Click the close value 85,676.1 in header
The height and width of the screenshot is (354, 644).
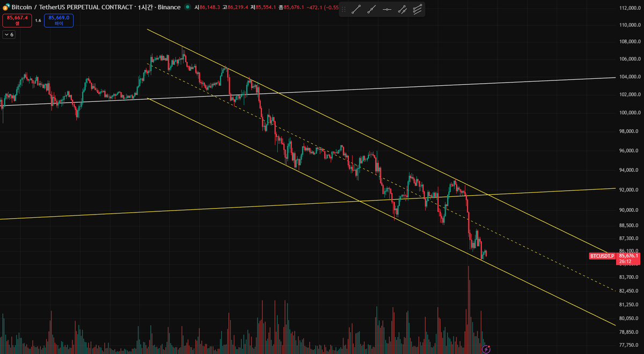pyautogui.click(x=294, y=7)
